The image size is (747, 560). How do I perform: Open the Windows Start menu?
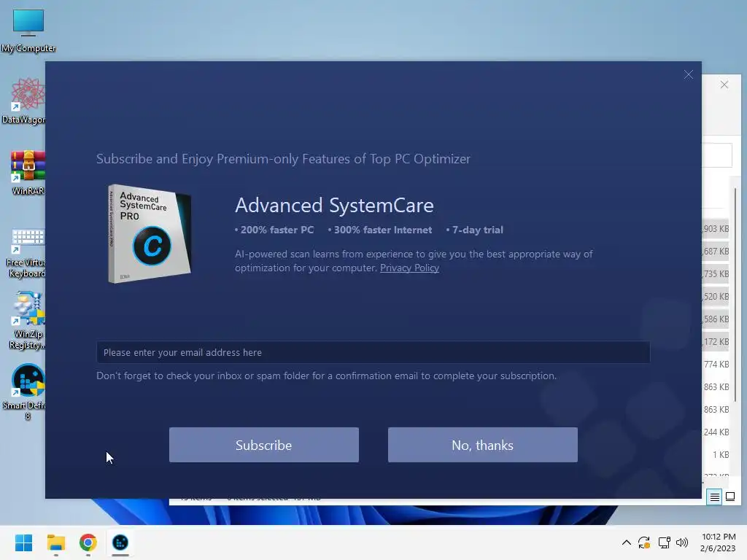[x=23, y=542]
